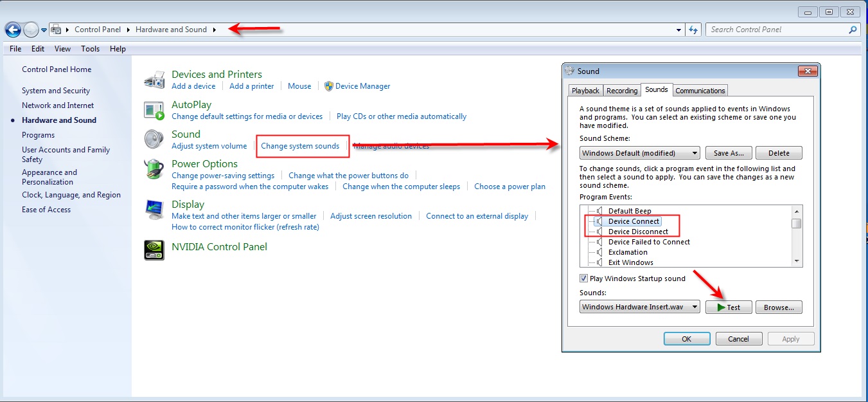Click the Sound speaker icon

click(154, 140)
